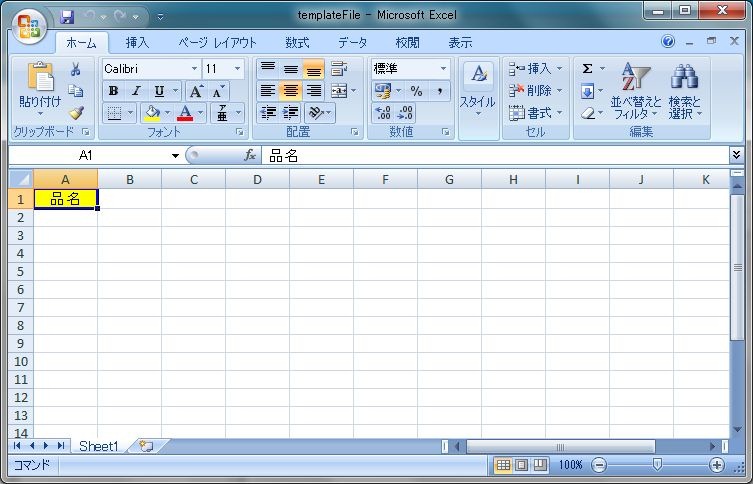This screenshot has width=753, height=484.
Task: Apply percent style format
Action: [416, 91]
